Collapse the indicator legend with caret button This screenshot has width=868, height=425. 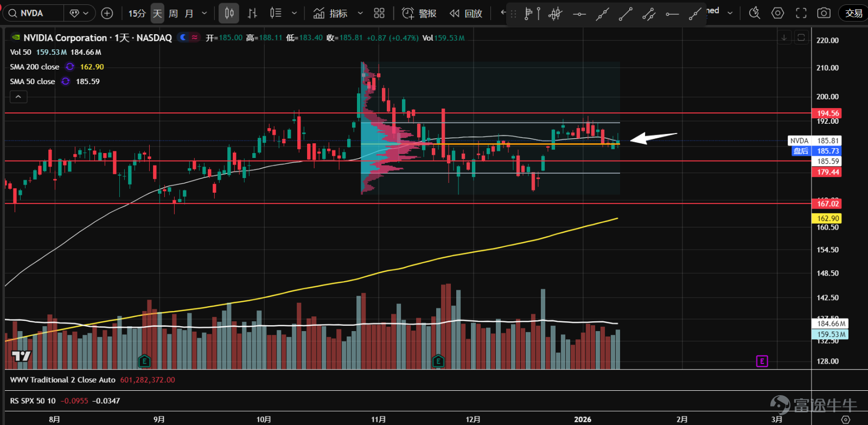click(x=18, y=97)
